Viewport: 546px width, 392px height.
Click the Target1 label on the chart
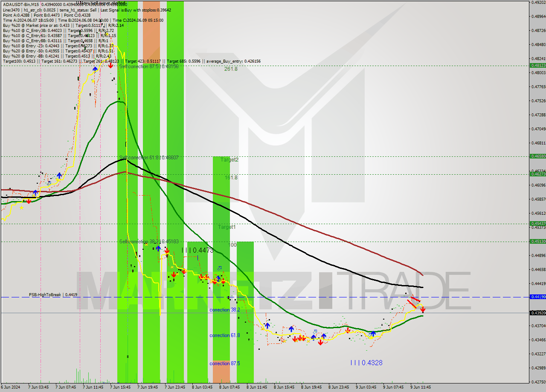(226, 227)
